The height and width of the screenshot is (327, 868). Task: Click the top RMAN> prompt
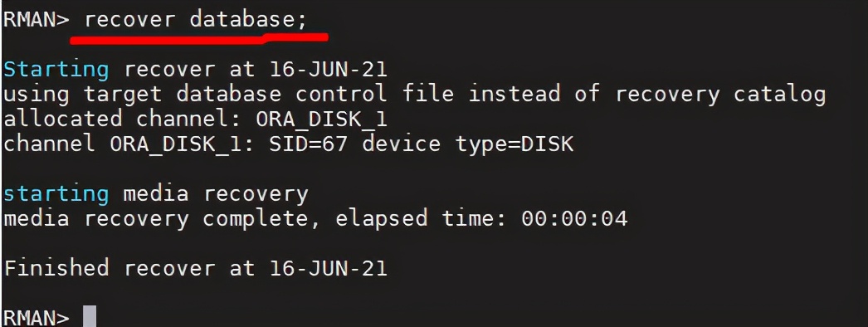coord(37,20)
